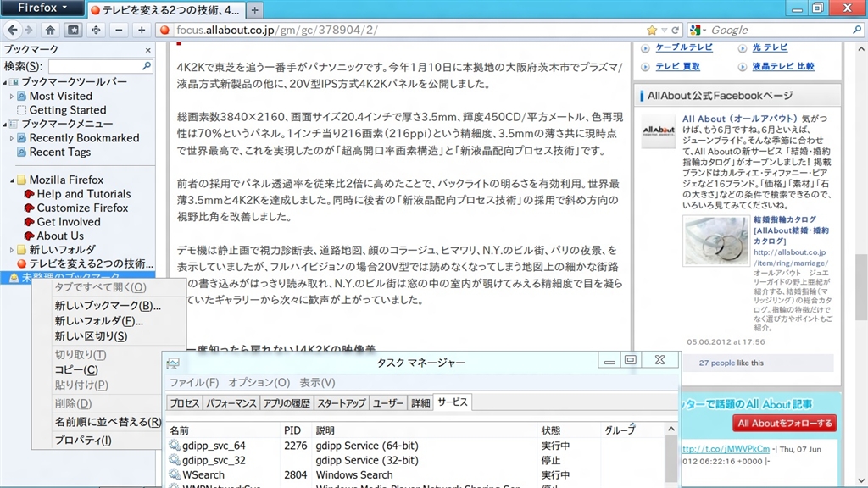The height and width of the screenshot is (488, 868).
Task: Select プロパティ(I) in context menu
Action: click(x=83, y=440)
